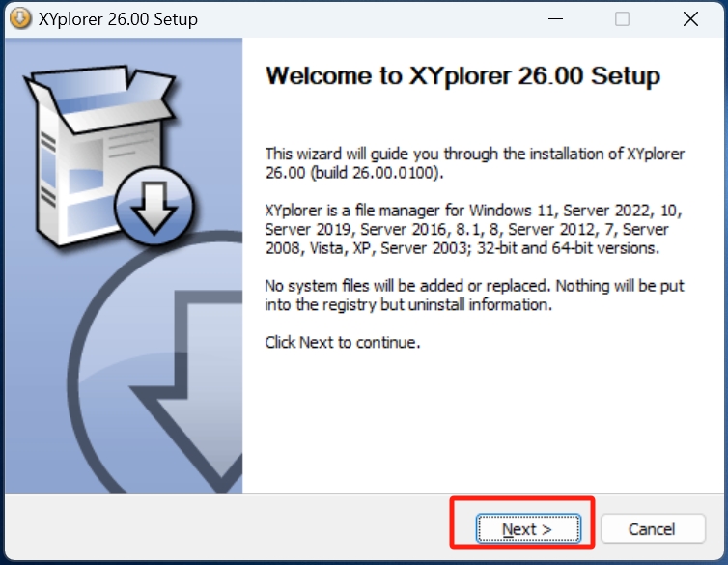The image size is (728, 565).
Task: Click the "Click Next to continue." text
Action: pyautogui.click(x=343, y=343)
